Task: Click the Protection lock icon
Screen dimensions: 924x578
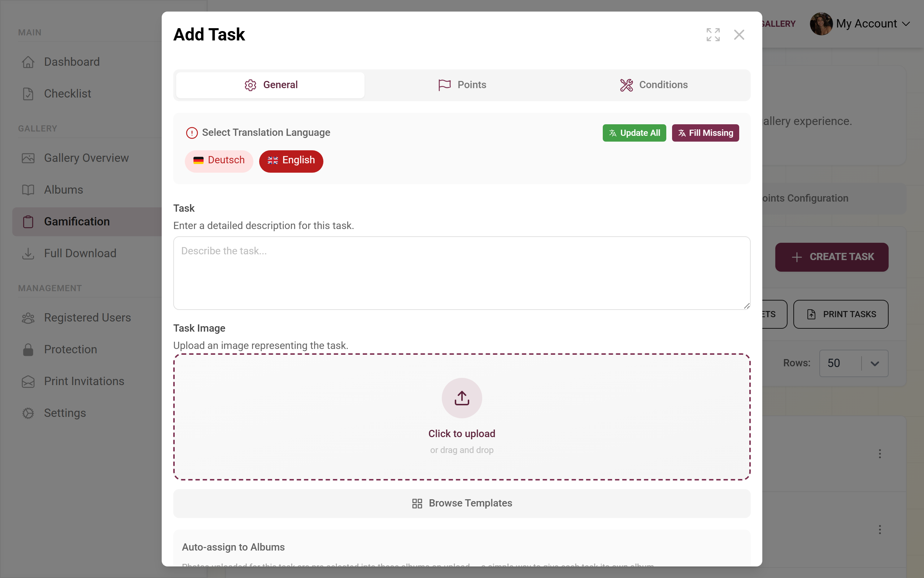Action: 28,349
